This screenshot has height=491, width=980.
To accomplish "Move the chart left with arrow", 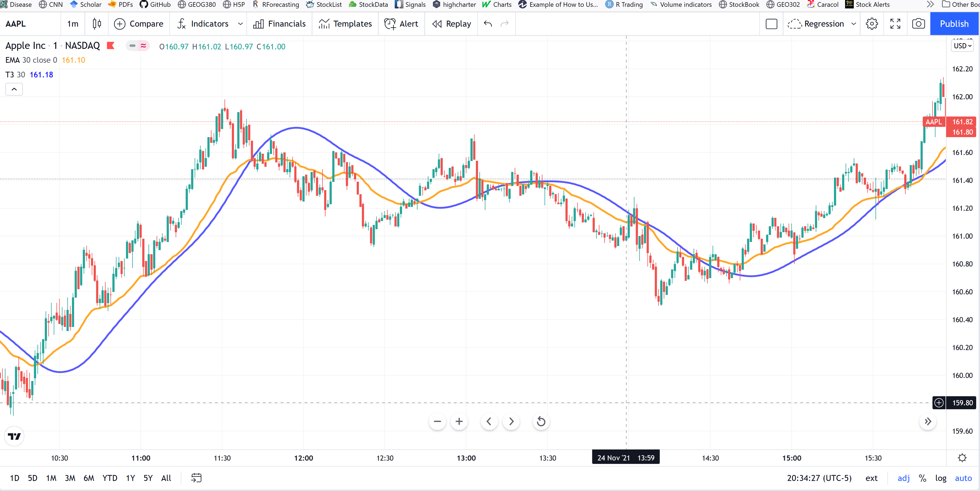I will click(x=489, y=421).
